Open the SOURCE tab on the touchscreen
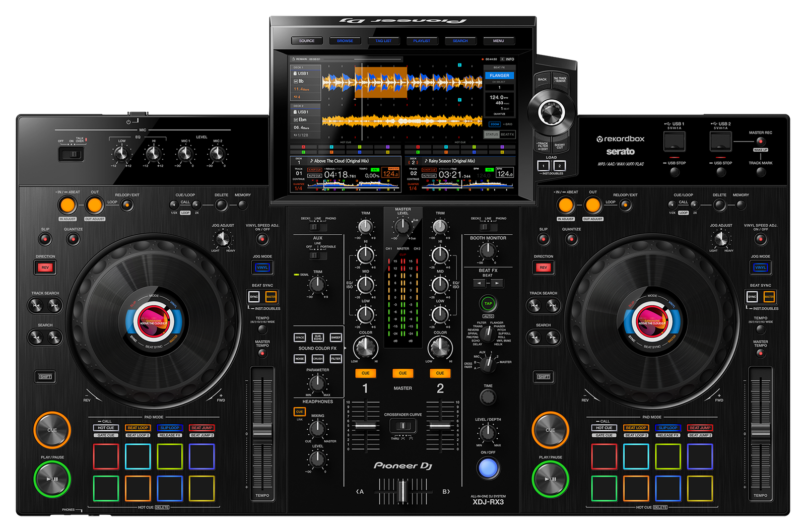The height and width of the screenshot is (532, 806). coord(307,41)
